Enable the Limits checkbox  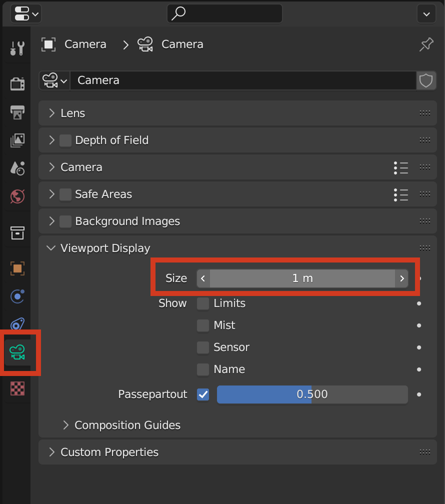202,303
